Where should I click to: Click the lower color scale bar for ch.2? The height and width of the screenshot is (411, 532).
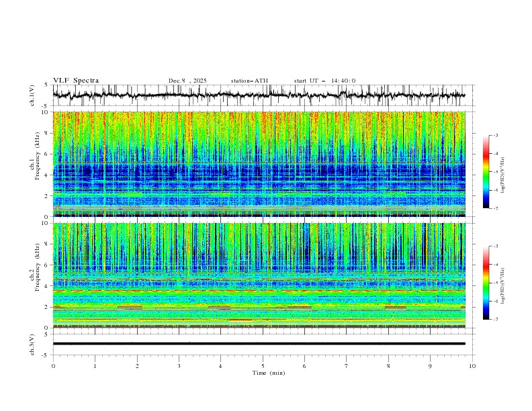point(486,283)
